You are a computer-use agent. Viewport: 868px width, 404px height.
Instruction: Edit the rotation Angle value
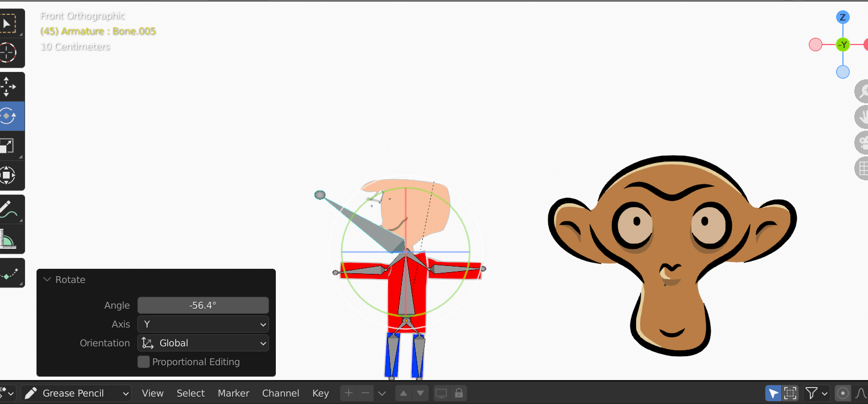(203, 305)
